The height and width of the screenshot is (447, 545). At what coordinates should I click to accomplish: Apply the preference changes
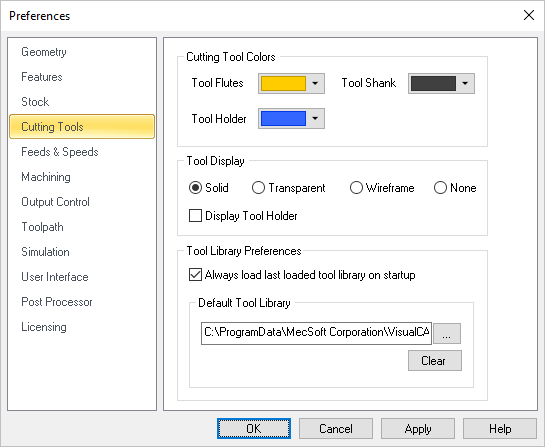point(418,429)
